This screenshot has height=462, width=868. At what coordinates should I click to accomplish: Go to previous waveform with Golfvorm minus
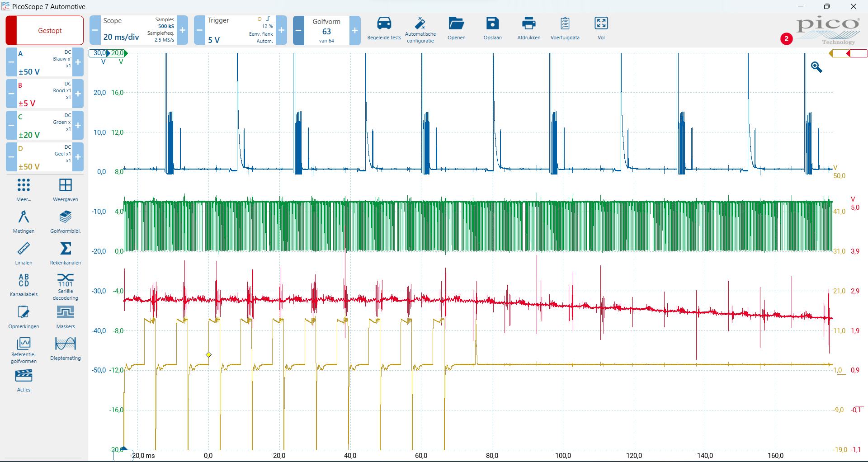[x=298, y=30]
